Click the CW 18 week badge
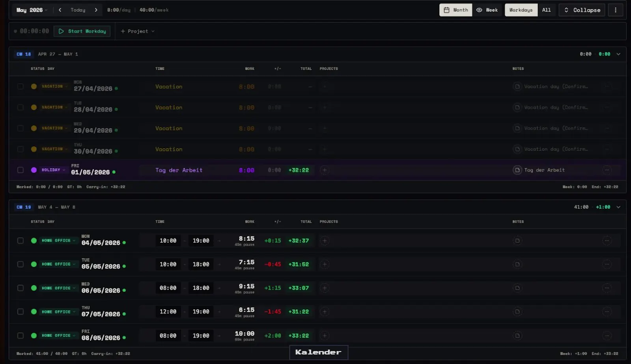631x364 pixels. coord(24,54)
